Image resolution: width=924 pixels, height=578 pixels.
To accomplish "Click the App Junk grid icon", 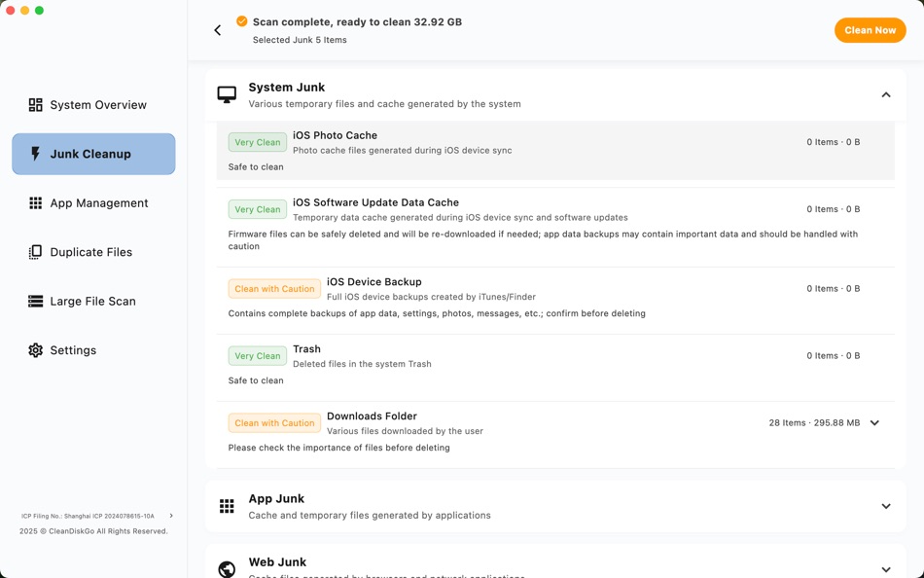I will point(227,505).
